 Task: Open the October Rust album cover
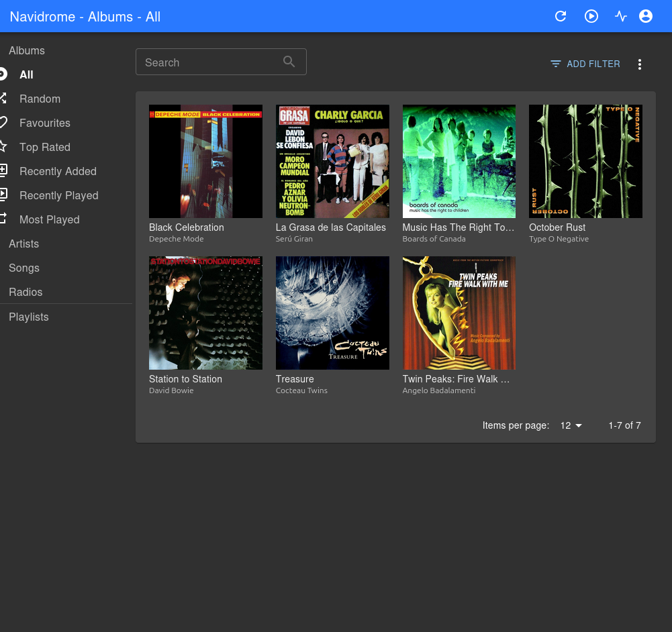tap(585, 161)
